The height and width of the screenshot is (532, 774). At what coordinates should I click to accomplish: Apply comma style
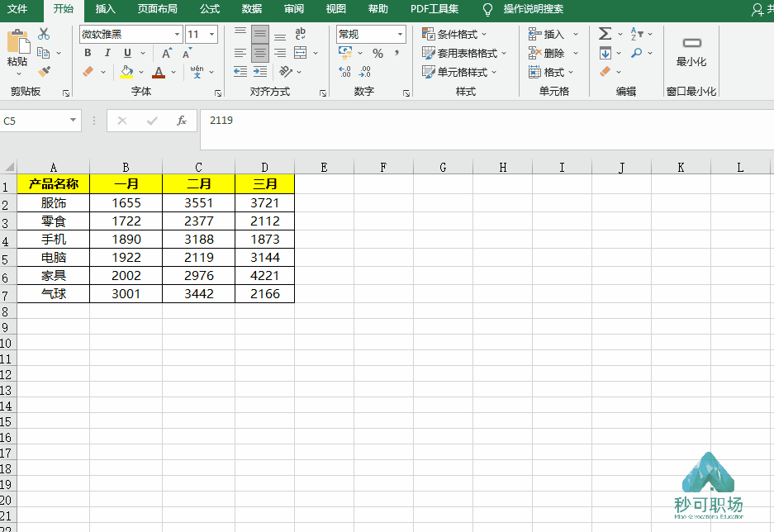(396, 53)
